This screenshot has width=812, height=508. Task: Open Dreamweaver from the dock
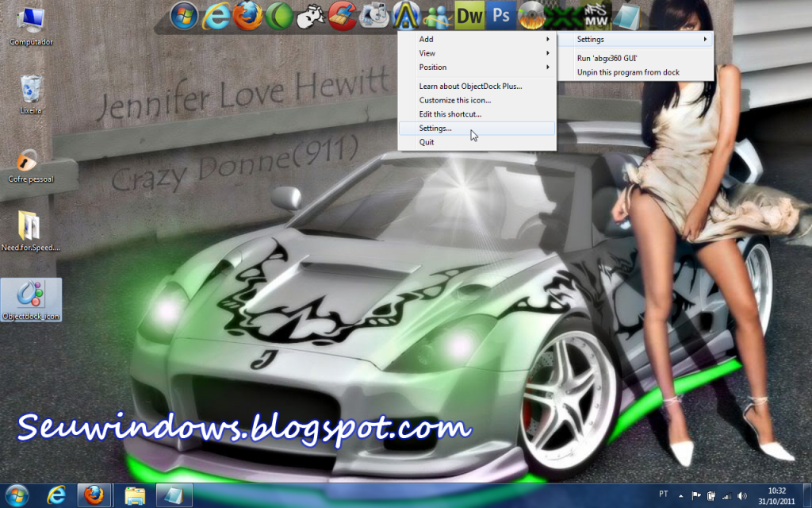[x=469, y=14]
